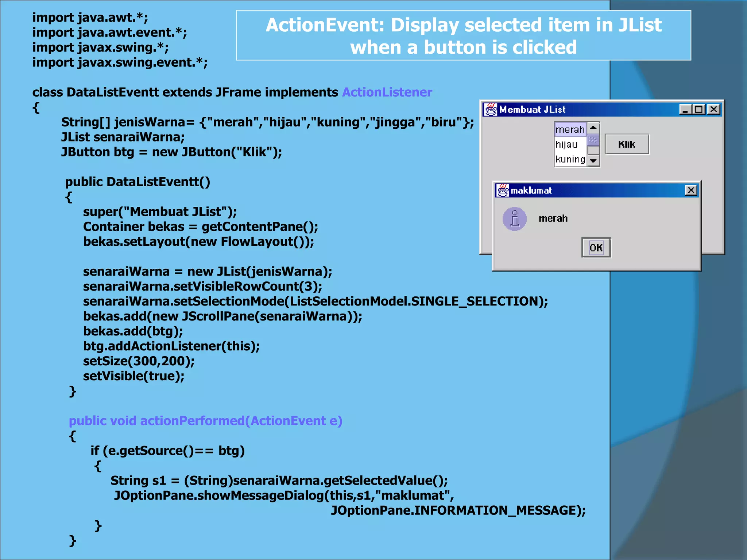Screen dimensions: 747x560
Task: Click the scrollbar thumb in the JList
Action: point(593,140)
